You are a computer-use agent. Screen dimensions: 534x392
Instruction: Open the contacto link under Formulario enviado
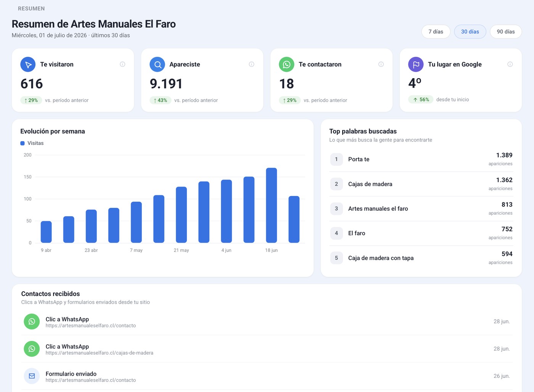(91, 380)
